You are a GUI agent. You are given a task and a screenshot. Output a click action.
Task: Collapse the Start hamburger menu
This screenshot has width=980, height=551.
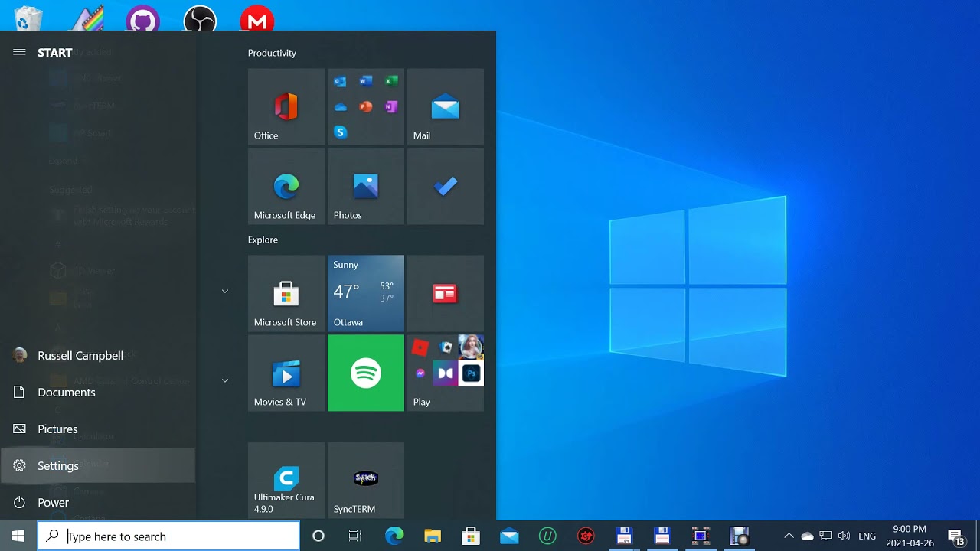click(x=19, y=52)
